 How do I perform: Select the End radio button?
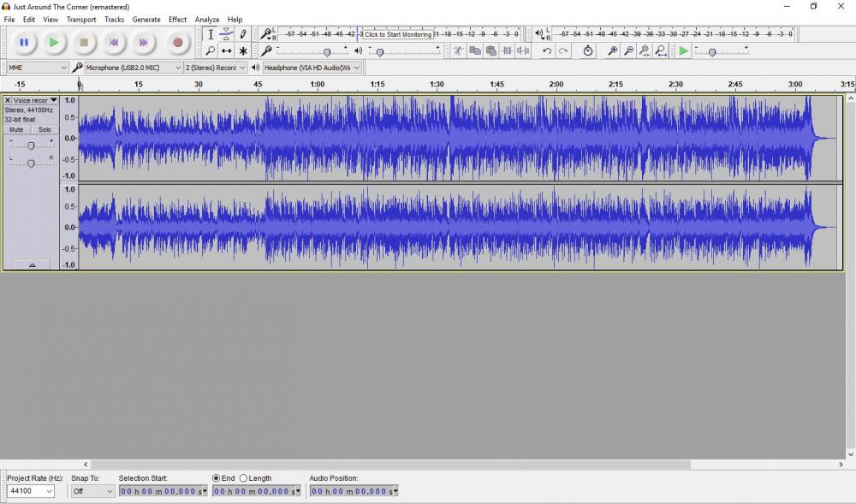(x=216, y=478)
